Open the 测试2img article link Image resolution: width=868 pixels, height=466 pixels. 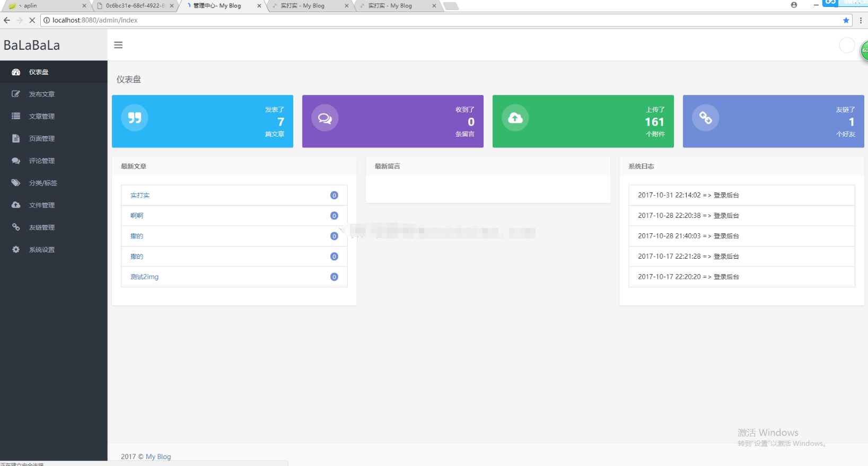pos(144,277)
